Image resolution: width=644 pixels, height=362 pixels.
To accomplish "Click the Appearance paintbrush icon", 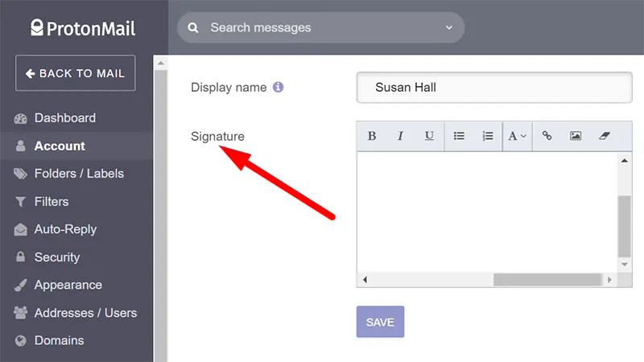I will pos(21,285).
